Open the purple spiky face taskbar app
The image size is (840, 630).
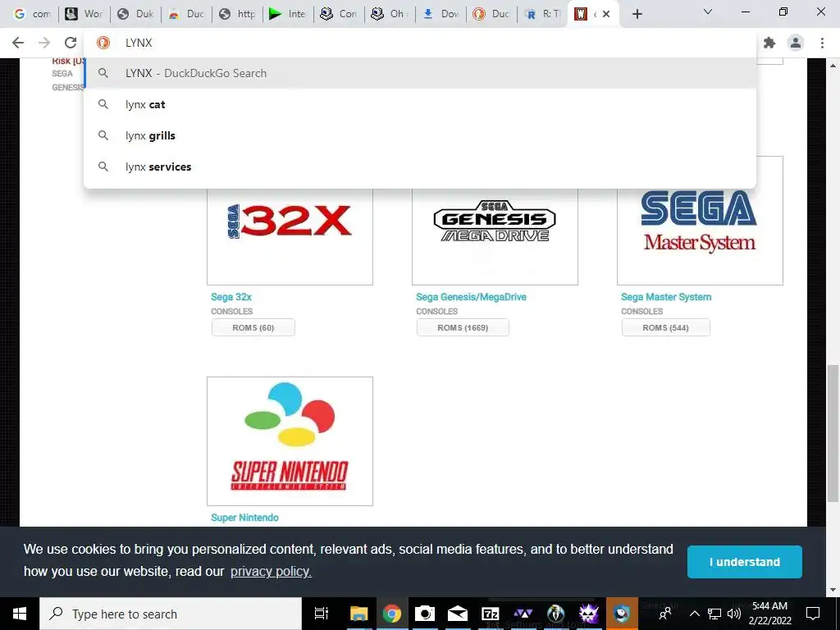tap(589, 614)
